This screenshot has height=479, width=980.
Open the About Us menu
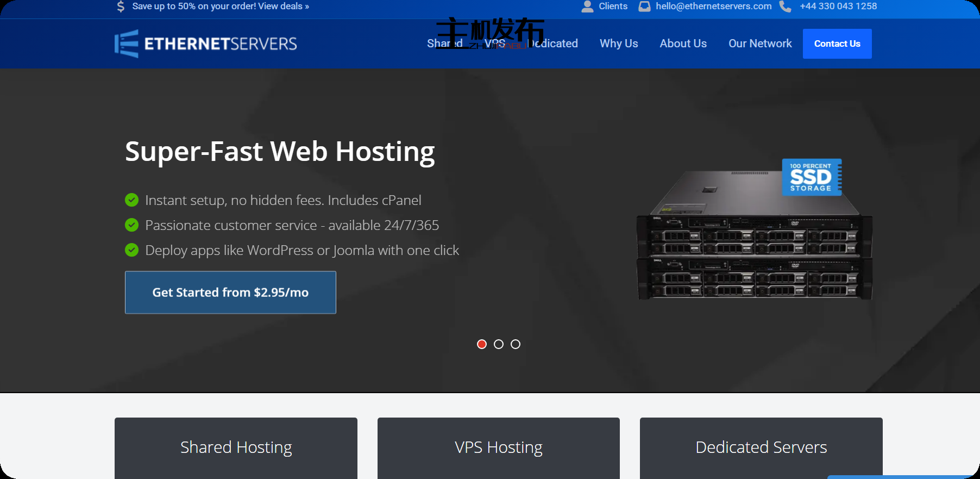[x=683, y=43]
